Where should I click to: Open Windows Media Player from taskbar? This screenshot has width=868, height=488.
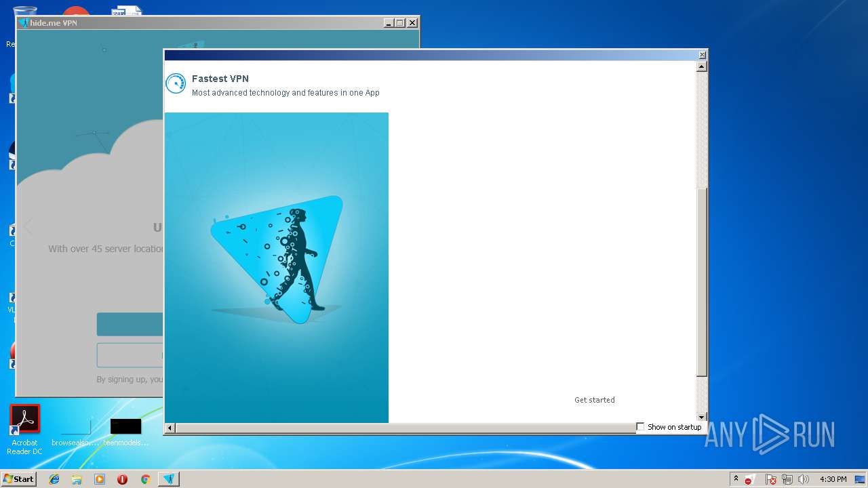(x=100, y=479)
